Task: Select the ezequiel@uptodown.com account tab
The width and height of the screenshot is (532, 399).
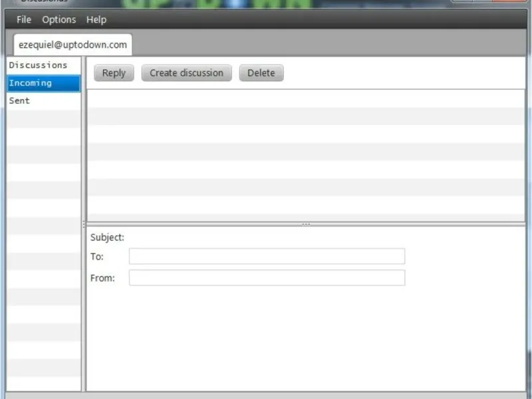Action: pos(72,45)
